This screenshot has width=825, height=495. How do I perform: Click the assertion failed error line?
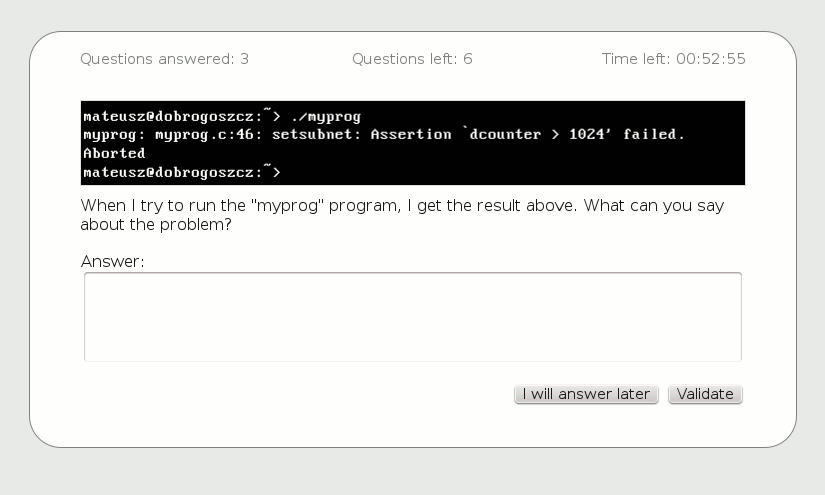(384, 135)
